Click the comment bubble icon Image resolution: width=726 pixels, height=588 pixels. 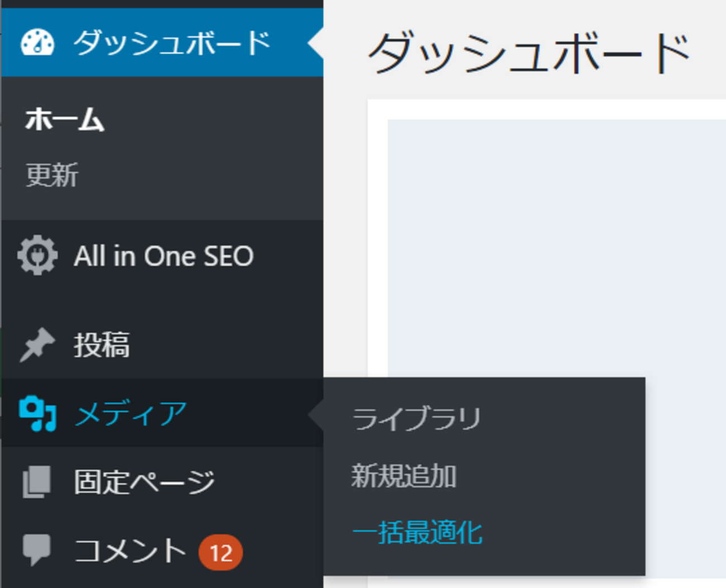(x=37, y=549)
